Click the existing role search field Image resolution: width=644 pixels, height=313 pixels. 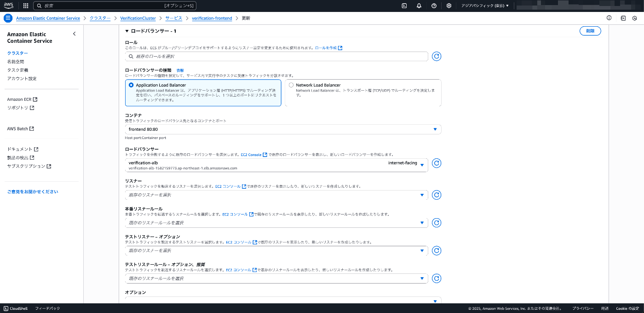[x=276, y=56]
